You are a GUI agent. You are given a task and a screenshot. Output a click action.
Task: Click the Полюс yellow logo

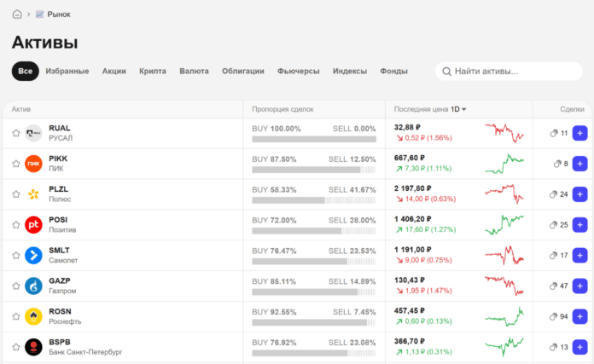click(x=33, y=194)
